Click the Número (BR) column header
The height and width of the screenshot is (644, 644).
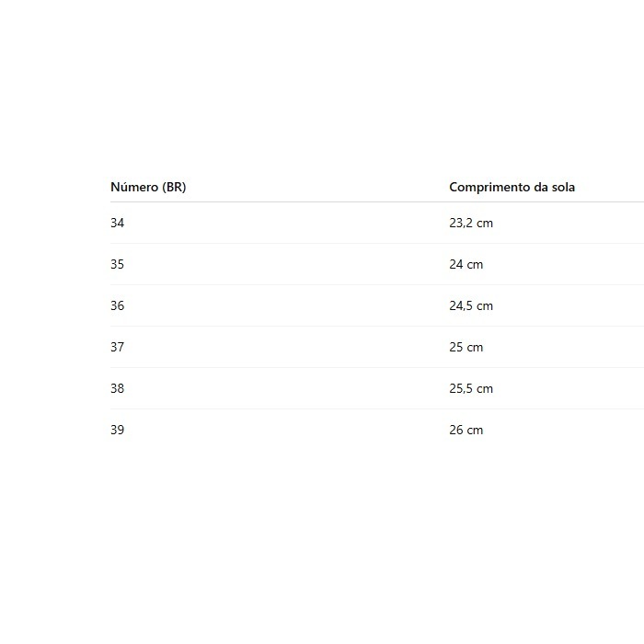148,187
